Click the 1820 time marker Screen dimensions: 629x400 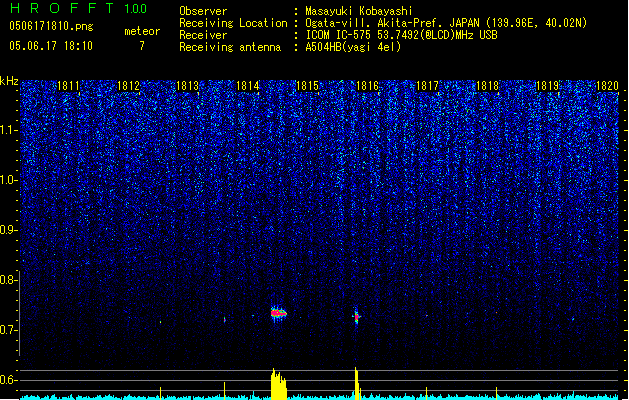[607, 86]
